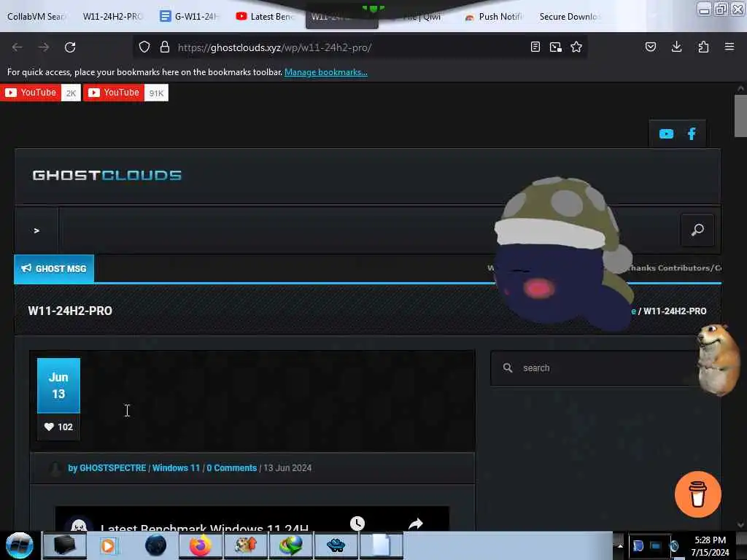This screenshot has height=560, width=747.
Task: Toggle reader view icon
Action: (x=535, y=47)
